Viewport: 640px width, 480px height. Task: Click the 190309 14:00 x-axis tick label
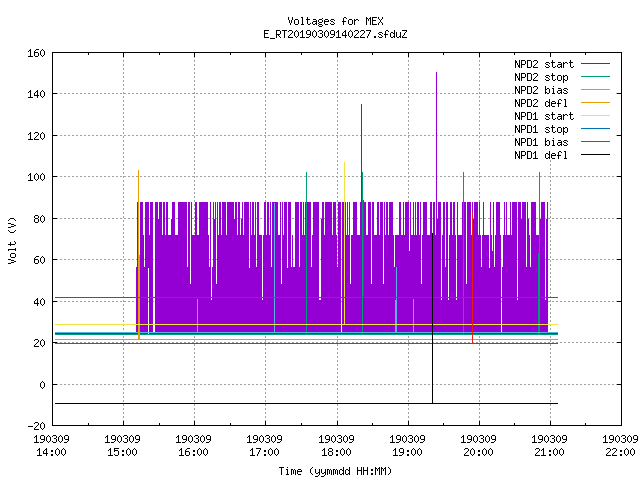pos(51,446)
